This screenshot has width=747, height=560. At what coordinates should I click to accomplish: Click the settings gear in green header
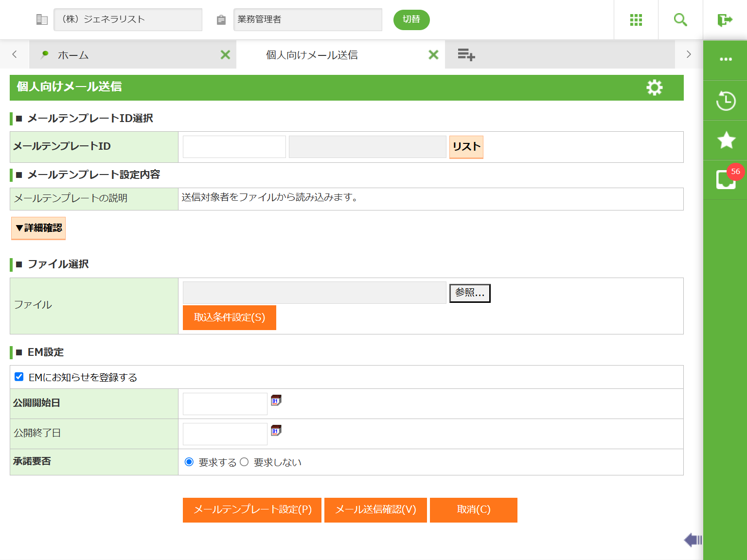[x=654, y=87]
